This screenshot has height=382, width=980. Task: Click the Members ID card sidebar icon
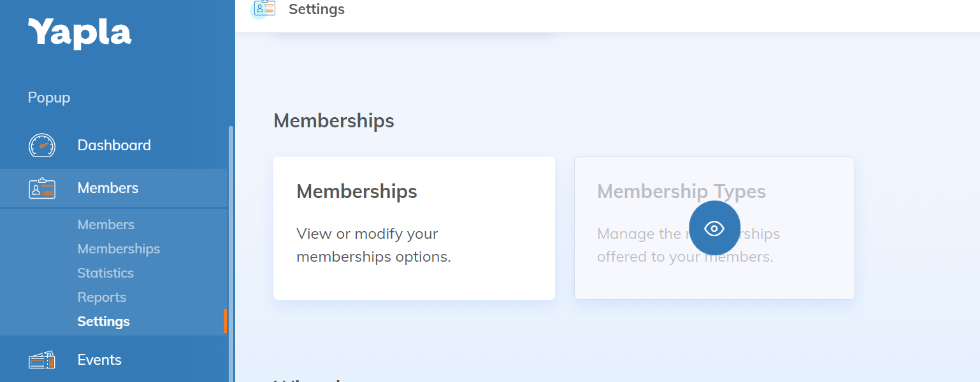pyautogui.click(x=42, y=188)
